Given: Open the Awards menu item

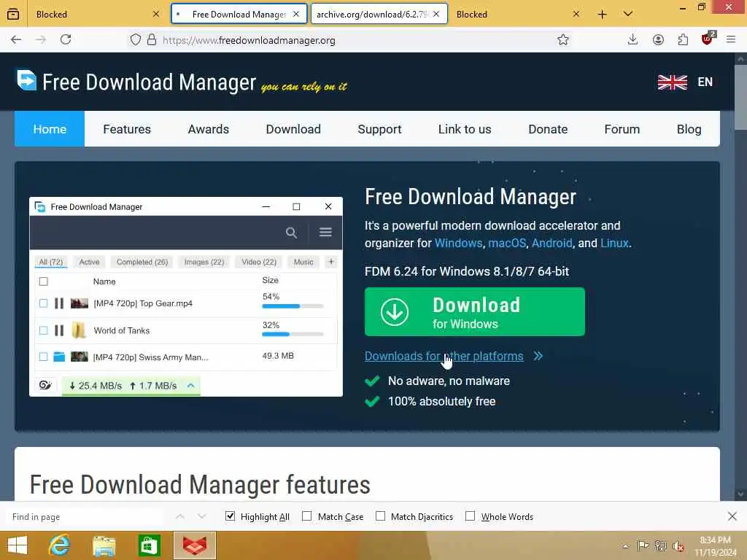Looking at the screenshot, I should point(208,129).
